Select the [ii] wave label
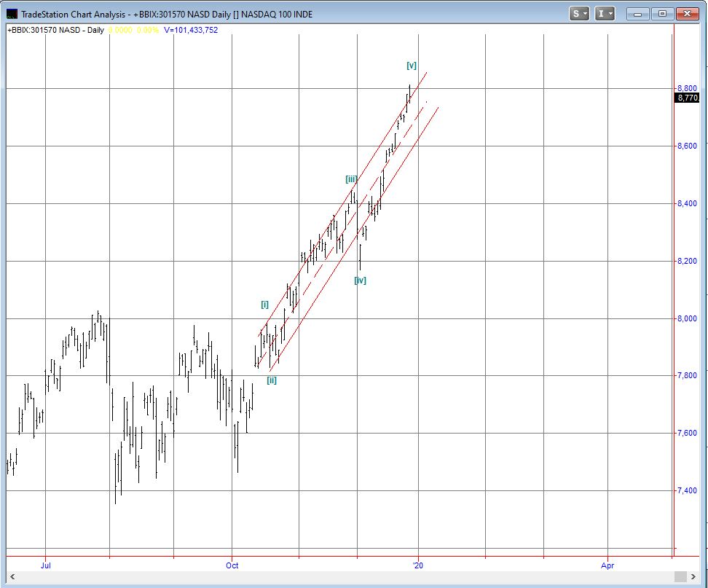This screenshot has width=708, height=588. point(271,380)
